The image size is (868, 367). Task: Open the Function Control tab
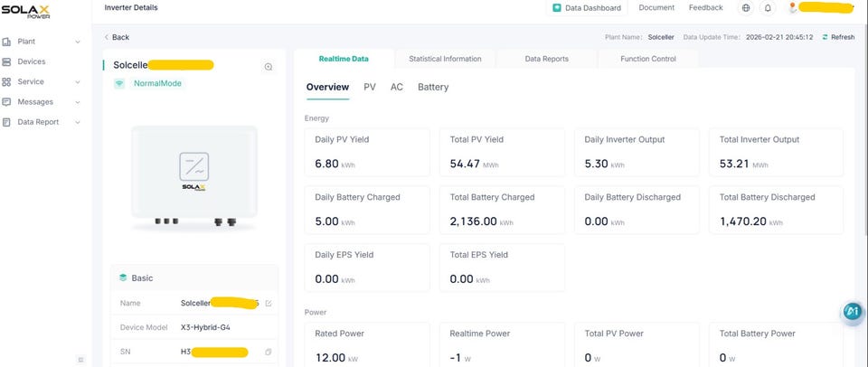647,59
